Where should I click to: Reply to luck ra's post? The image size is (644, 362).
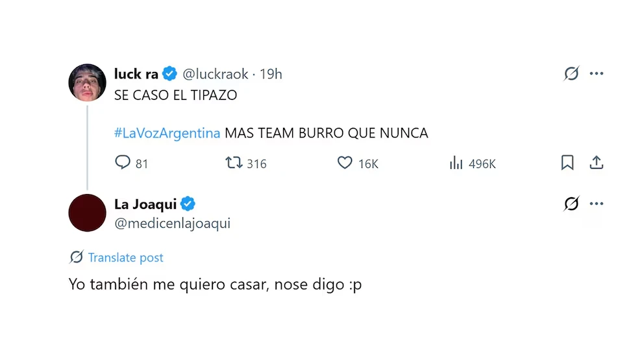click(x=123, y=163)
